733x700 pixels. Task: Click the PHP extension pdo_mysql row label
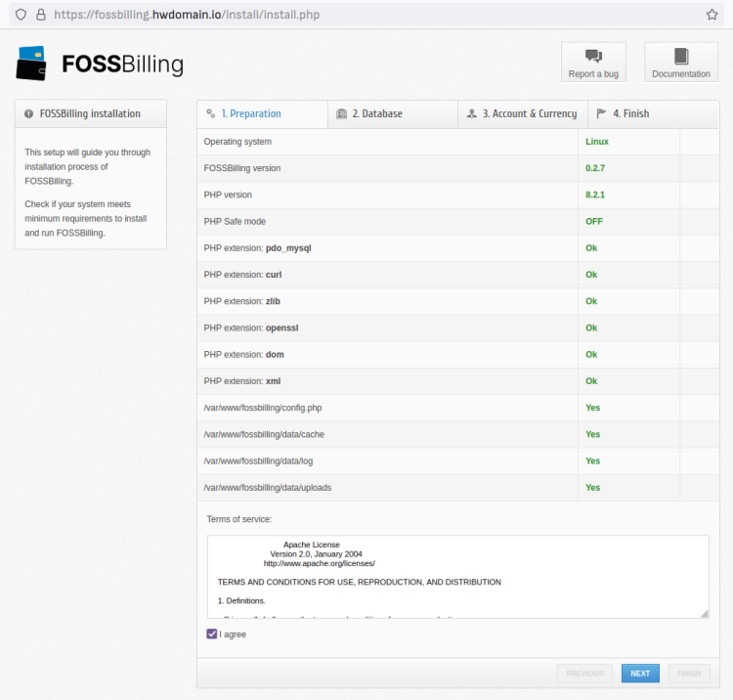point(258,248)
